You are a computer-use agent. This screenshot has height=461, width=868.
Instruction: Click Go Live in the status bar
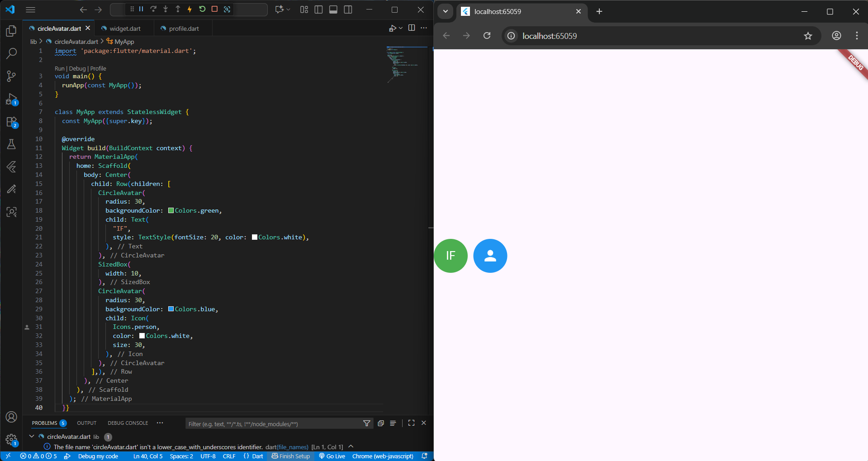(332, 456)
